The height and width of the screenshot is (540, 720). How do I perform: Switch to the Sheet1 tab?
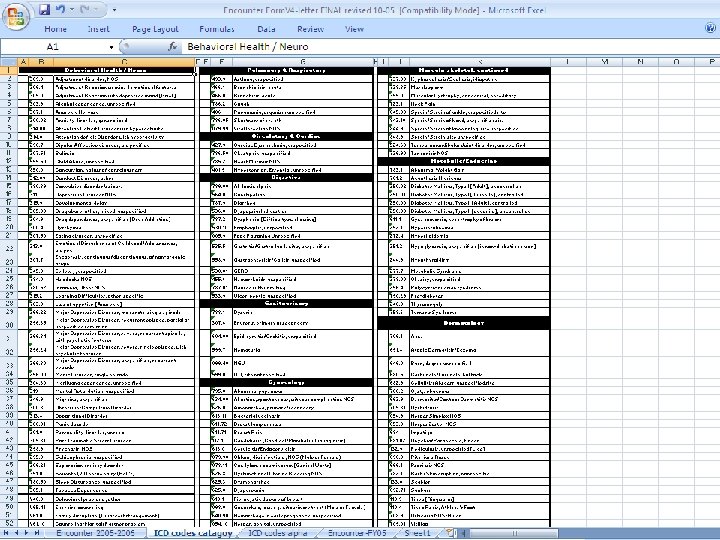[x=417, y=533]
